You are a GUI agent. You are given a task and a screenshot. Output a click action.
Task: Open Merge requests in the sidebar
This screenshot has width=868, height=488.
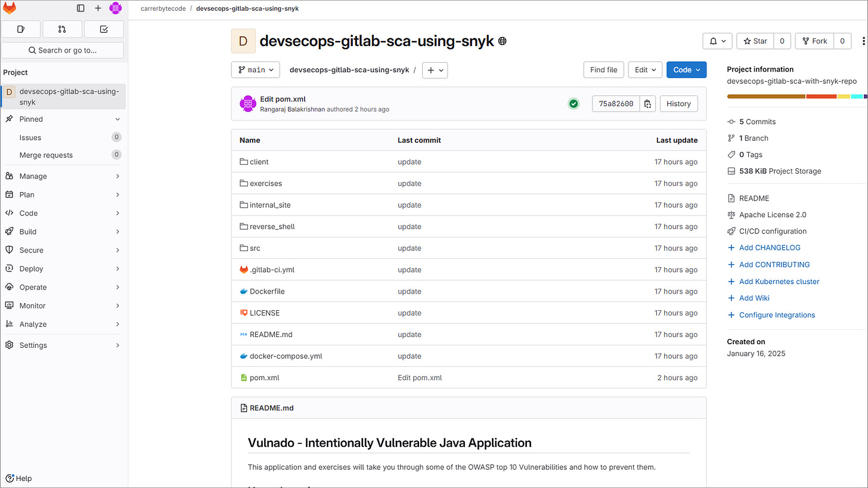(63, 155)
